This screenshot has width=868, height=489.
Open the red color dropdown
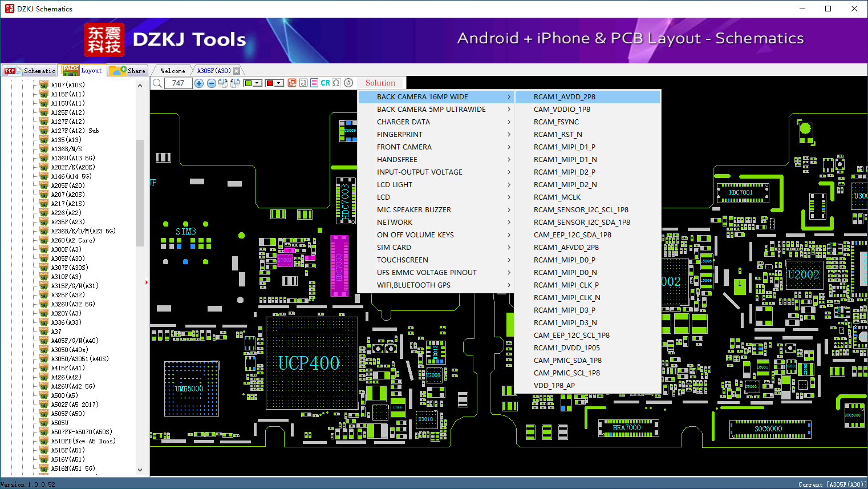(x=279, y=83)
